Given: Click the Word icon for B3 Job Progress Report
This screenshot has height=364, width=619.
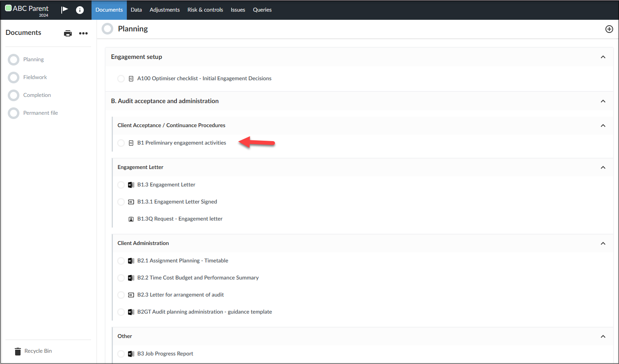Looking at the screenshot, I should click(x=131, y=354).
